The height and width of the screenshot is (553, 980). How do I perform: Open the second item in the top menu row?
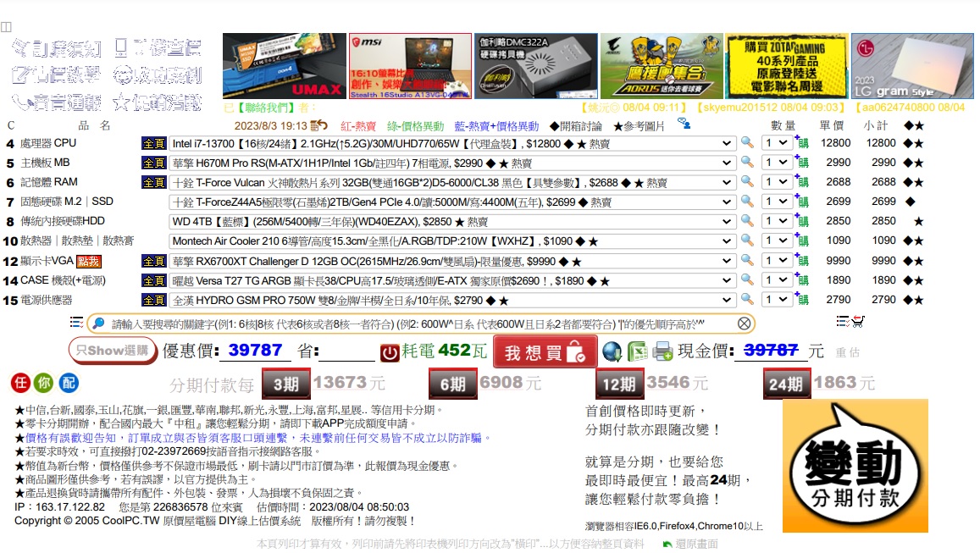[158, 48]
